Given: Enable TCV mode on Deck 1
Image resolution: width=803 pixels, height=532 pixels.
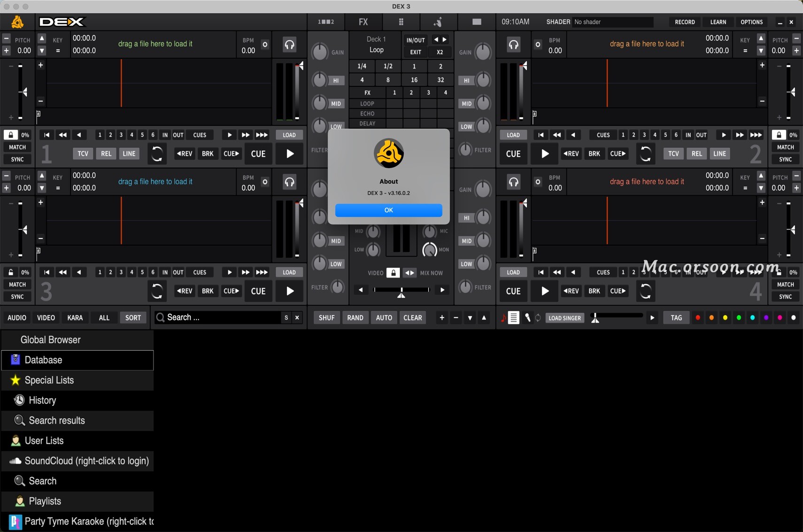Looking at the screenshot, I should coord(83,154).
